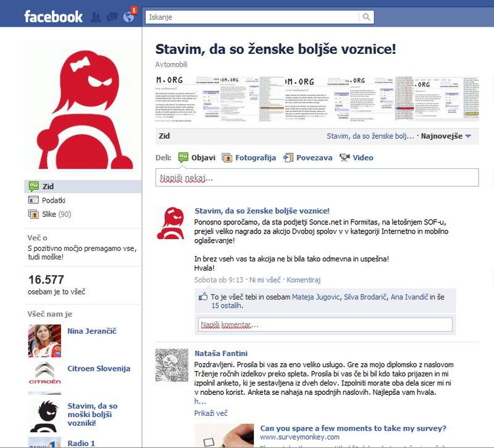Open the notifications globe icon

pos(128,17)
